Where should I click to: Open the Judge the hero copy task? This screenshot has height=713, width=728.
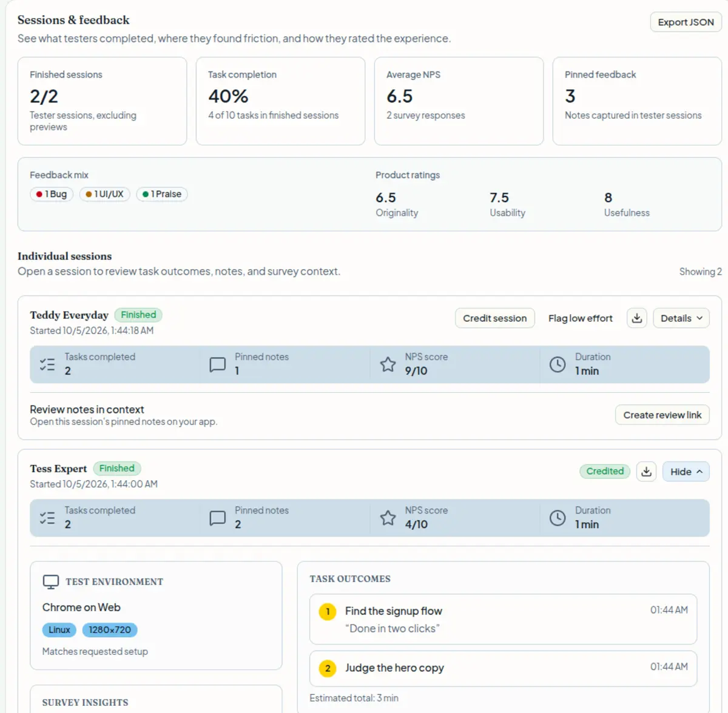(503, 669)
